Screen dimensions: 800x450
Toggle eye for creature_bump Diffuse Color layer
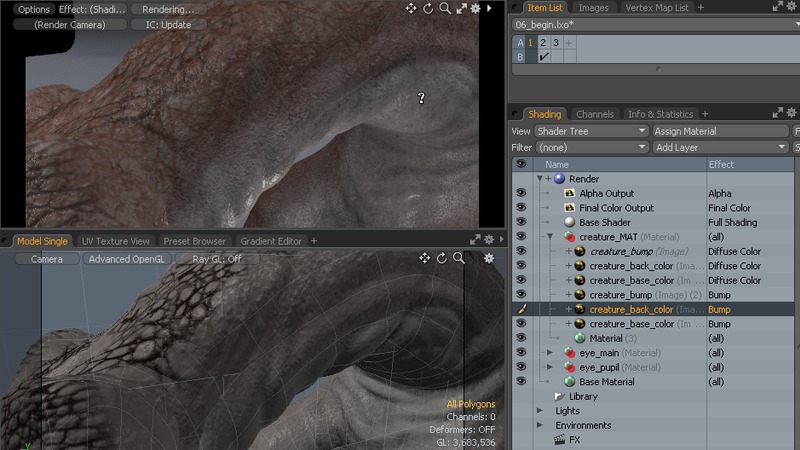pyautogui.click(x=521, y=251)
